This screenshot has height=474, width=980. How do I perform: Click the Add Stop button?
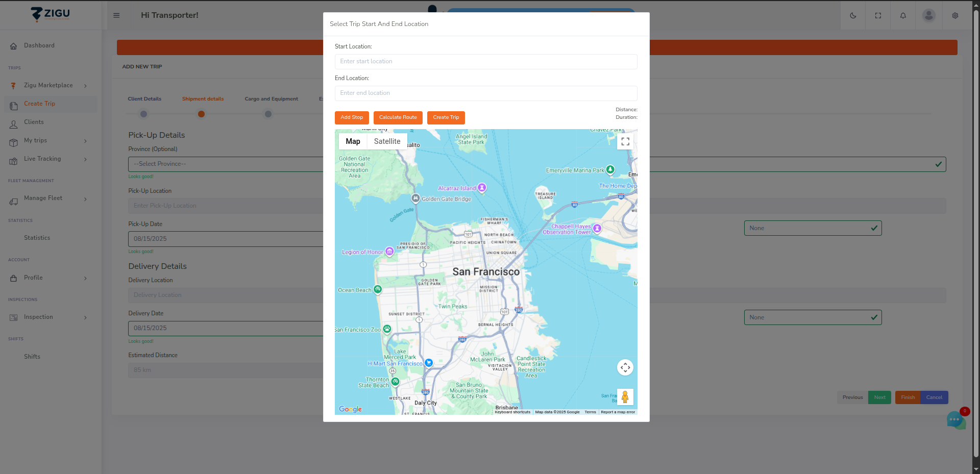[352, 117]
